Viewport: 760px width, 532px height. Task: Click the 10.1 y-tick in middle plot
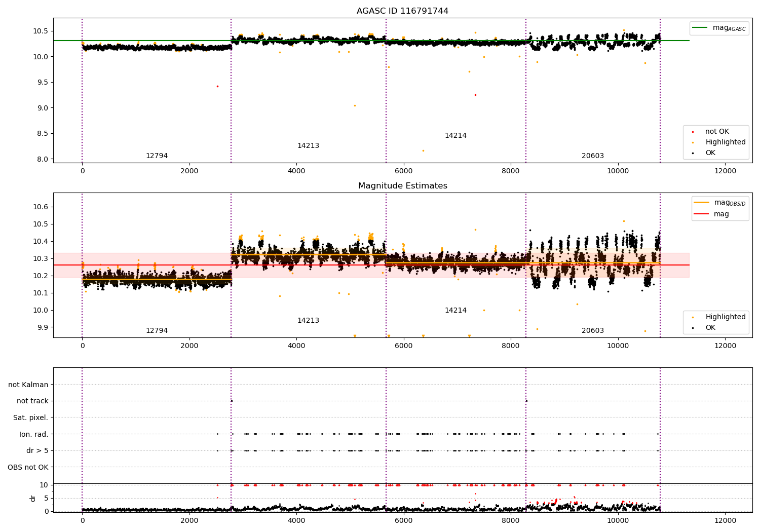point(40,293)
